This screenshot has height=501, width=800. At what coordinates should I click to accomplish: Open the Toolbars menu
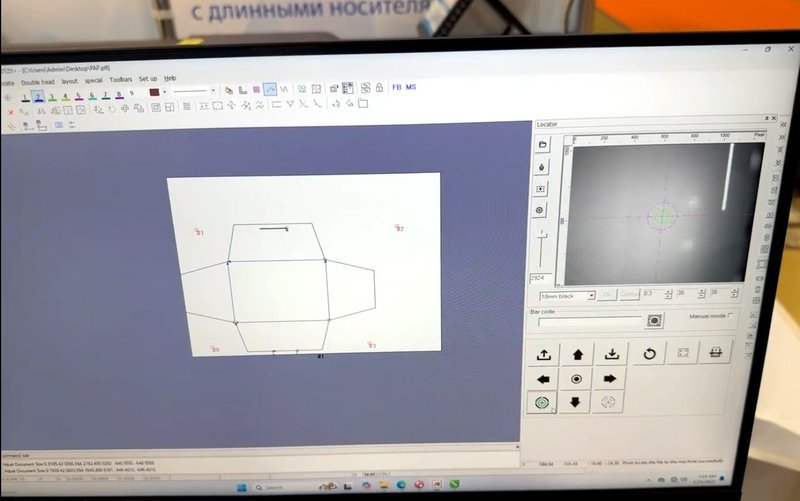(x=121, y=79)
